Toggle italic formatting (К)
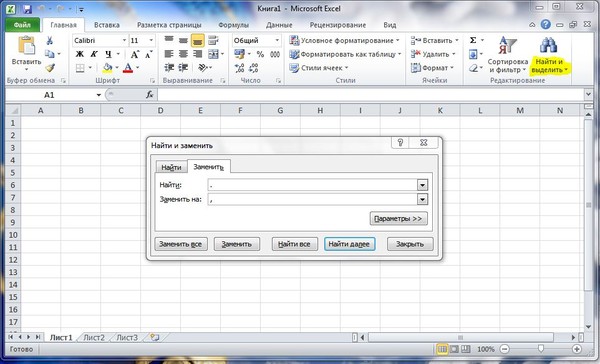The width and height of the screenshot is (600, 364). [94, 54]
